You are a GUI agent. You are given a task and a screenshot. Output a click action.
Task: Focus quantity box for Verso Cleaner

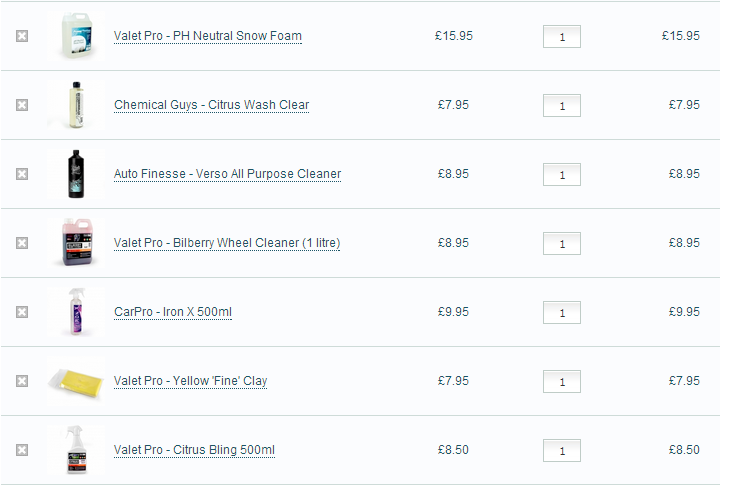click(x=561, y=175)
